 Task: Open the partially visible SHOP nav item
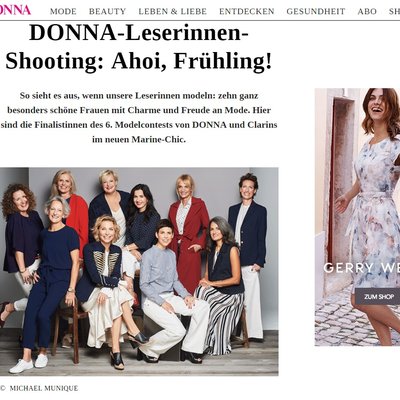(394, 11)
